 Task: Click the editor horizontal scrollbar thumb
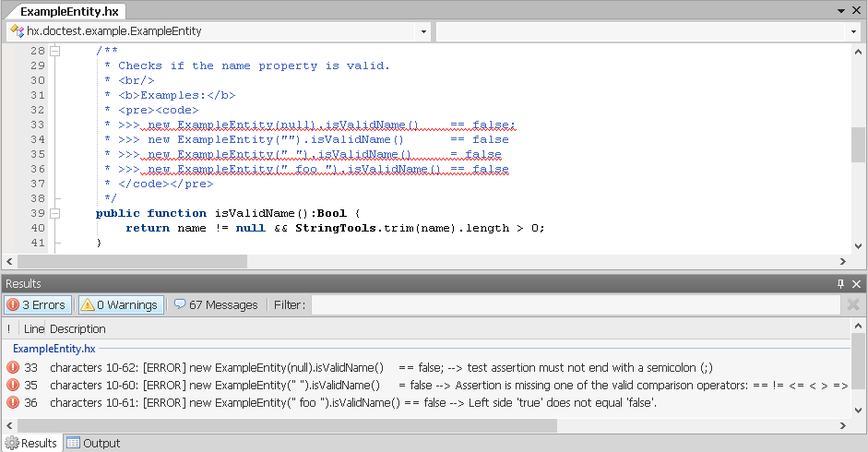point(132,261)
